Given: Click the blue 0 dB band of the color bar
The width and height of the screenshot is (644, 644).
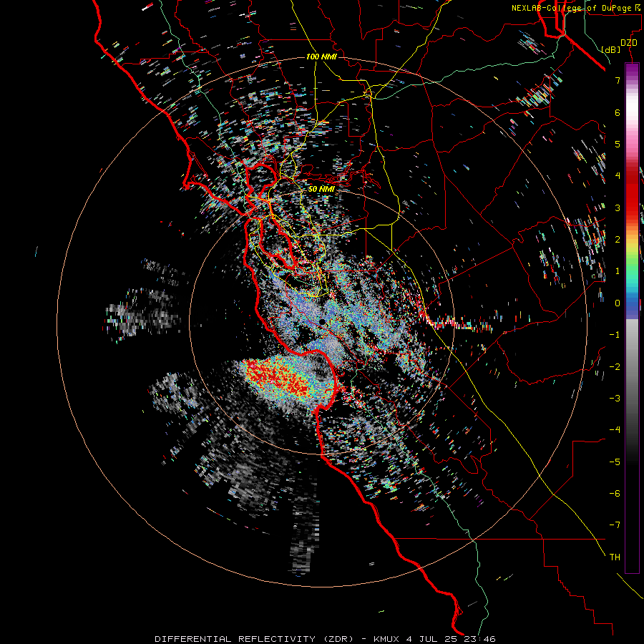Looking at the screenshot, I should tap(632, 305).
